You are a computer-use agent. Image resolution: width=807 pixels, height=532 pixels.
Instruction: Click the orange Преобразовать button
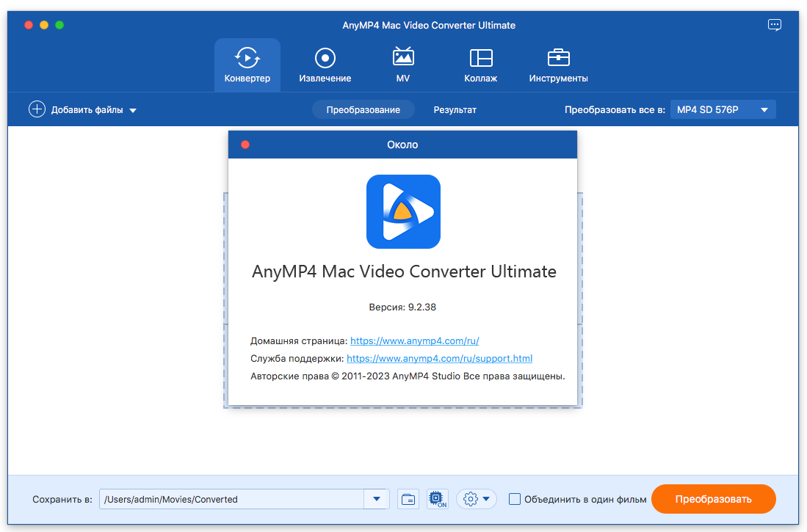click(713, 499)
